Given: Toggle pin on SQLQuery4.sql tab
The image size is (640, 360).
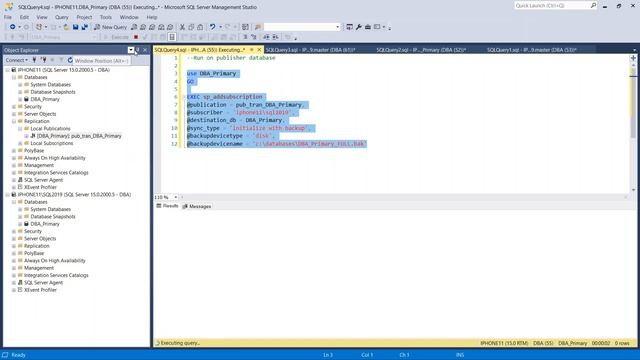Looking at the screenshot, I should (251, 50).
